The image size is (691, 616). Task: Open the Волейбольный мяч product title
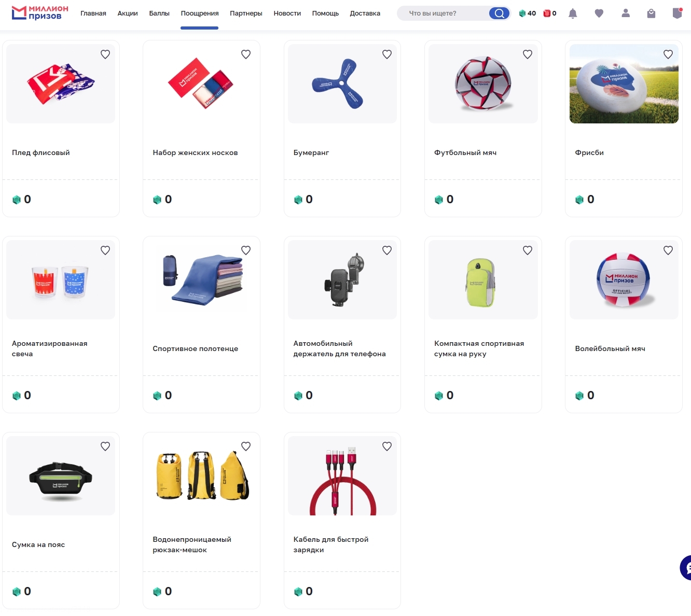(610, 348)
